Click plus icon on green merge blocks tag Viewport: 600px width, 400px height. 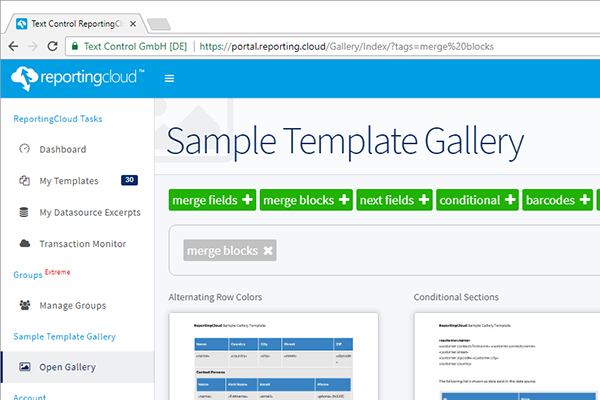(x=344, y=199)
